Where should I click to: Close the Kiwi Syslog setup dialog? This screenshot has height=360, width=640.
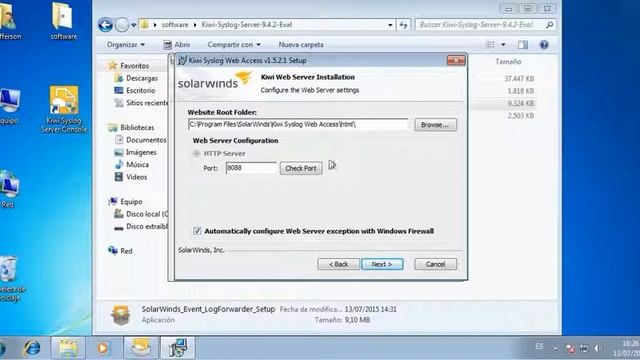coord(456,60)
